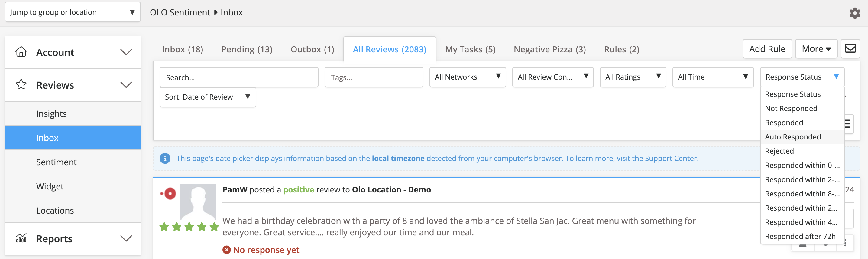The height and width of the screenshot is (259, 868).
Task: Open Sentiment in sidebar
Action: coord(73,162)
